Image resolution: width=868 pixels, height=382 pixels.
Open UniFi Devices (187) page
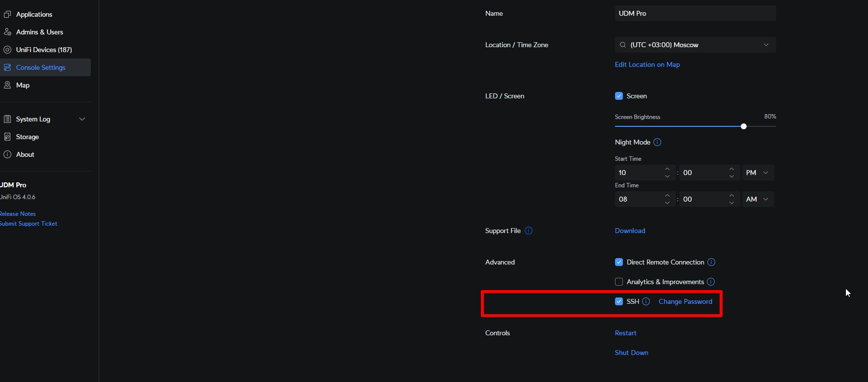pyautogui.click(x=45, y=50)
